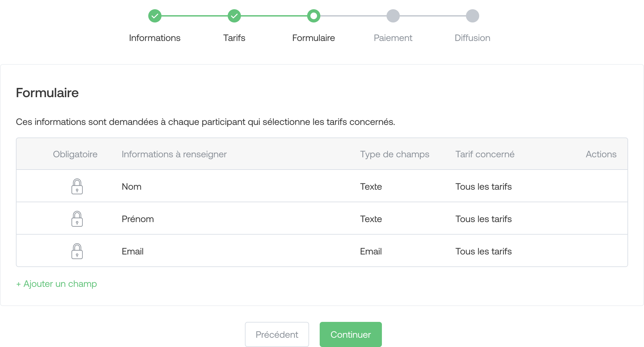Viewport: 644px width, 347px height.
Task: Click the Type de champs column header
Action: [394, 154]
